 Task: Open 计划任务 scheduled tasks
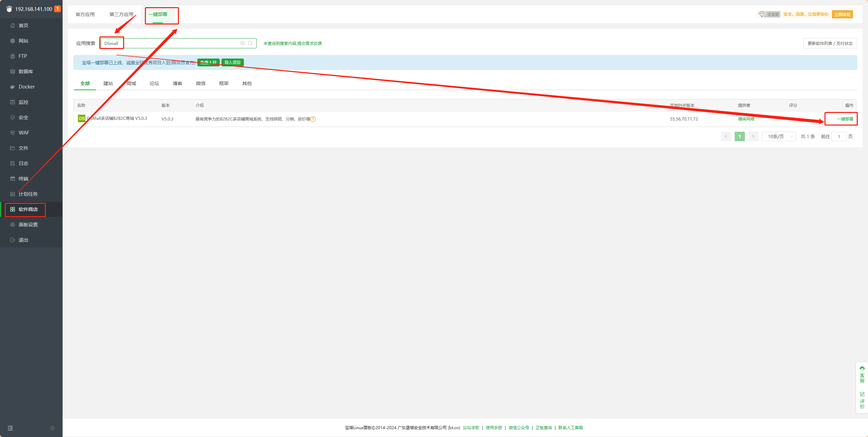coord(31,194)
